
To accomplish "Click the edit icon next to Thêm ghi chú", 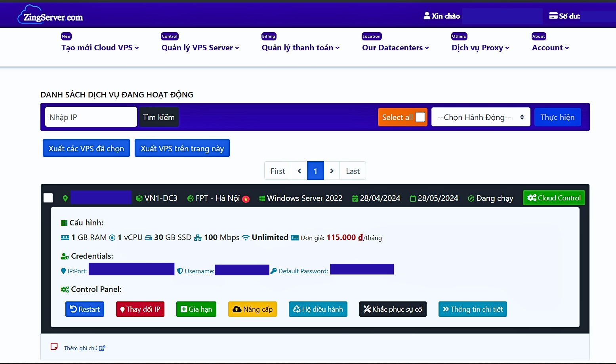I will [x=102, y=348].
